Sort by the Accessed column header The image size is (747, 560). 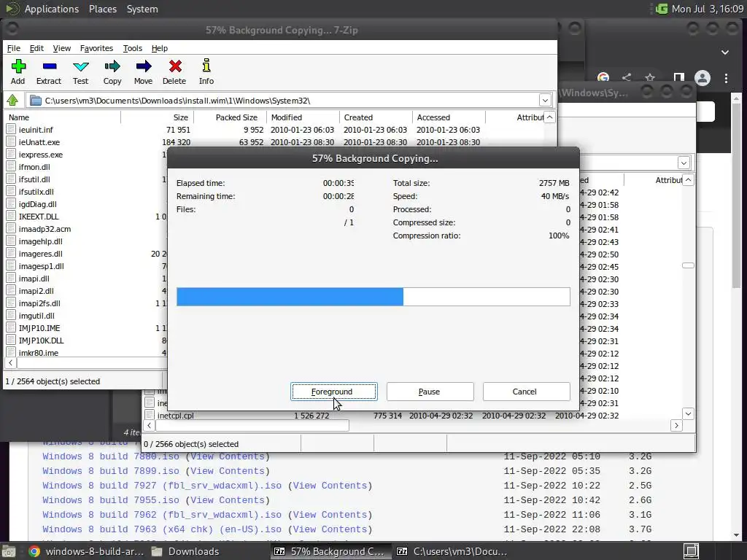[449, 117]
